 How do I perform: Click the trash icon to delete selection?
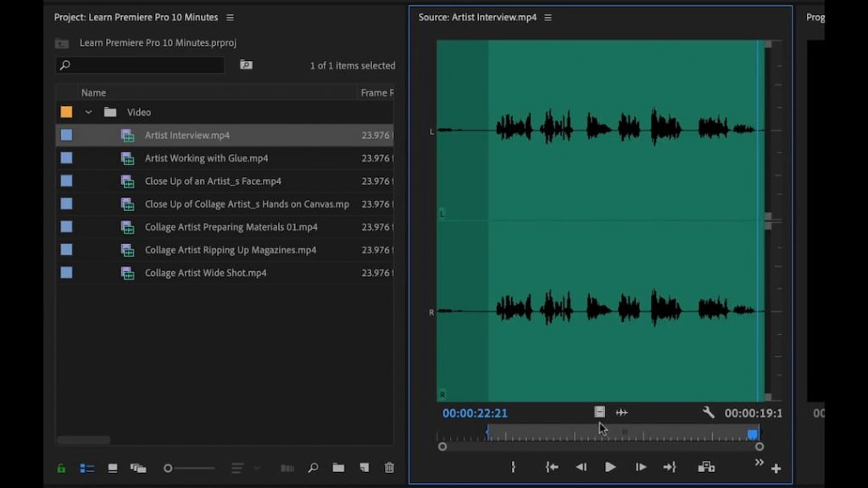pyautogui.click(x=388, y=468)
